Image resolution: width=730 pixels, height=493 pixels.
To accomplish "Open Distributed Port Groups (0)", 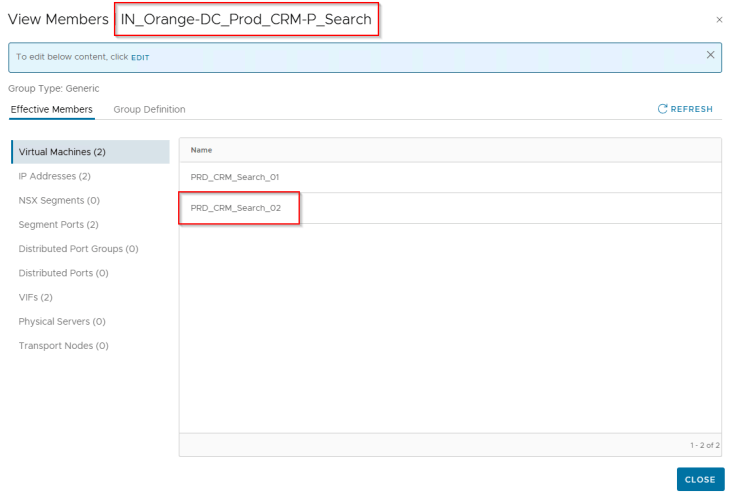I will click(78, 249).
